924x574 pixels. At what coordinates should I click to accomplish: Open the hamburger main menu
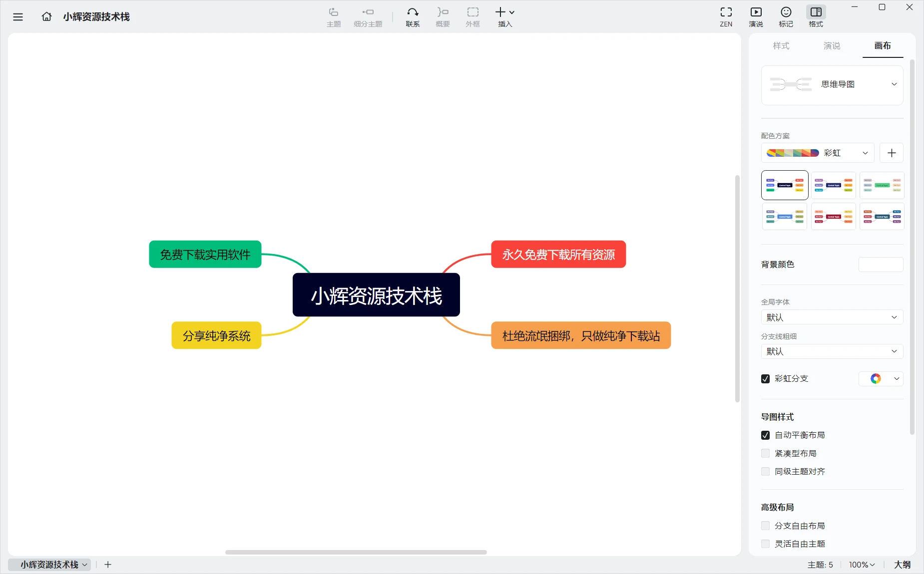18,17
